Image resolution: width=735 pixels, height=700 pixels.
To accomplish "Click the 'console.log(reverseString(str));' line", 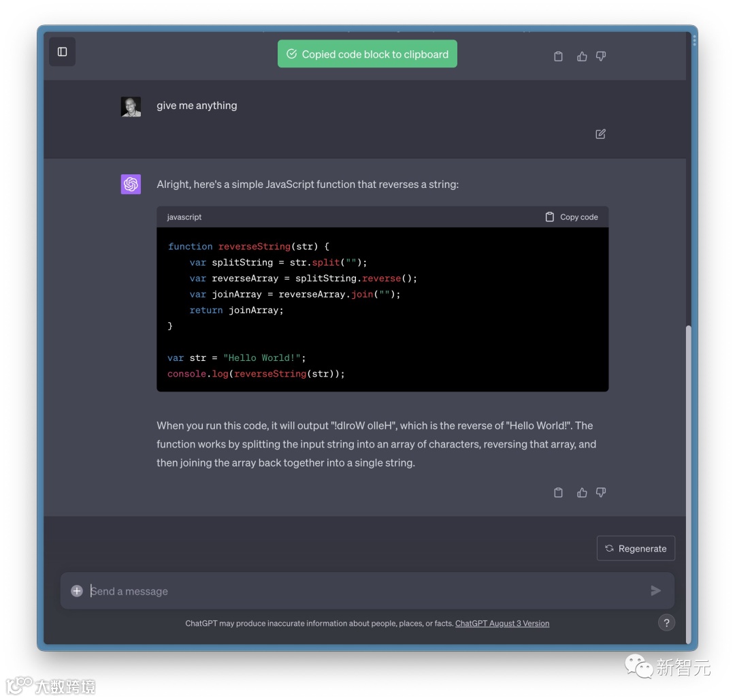I will coord(256,374).
